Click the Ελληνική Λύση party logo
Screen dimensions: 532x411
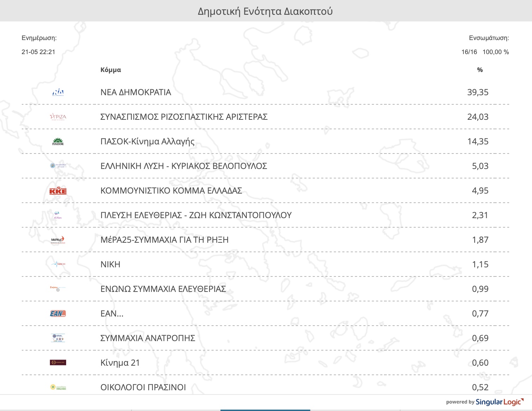pos(58,165)
